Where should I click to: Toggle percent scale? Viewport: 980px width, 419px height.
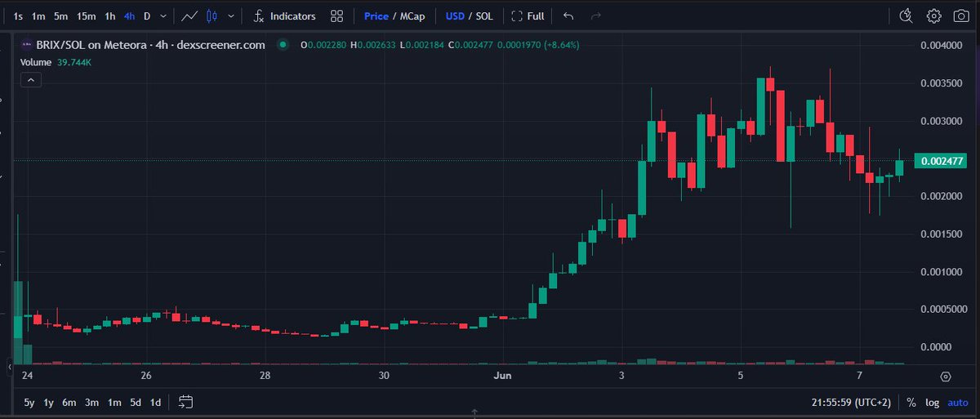coord(911,402)
